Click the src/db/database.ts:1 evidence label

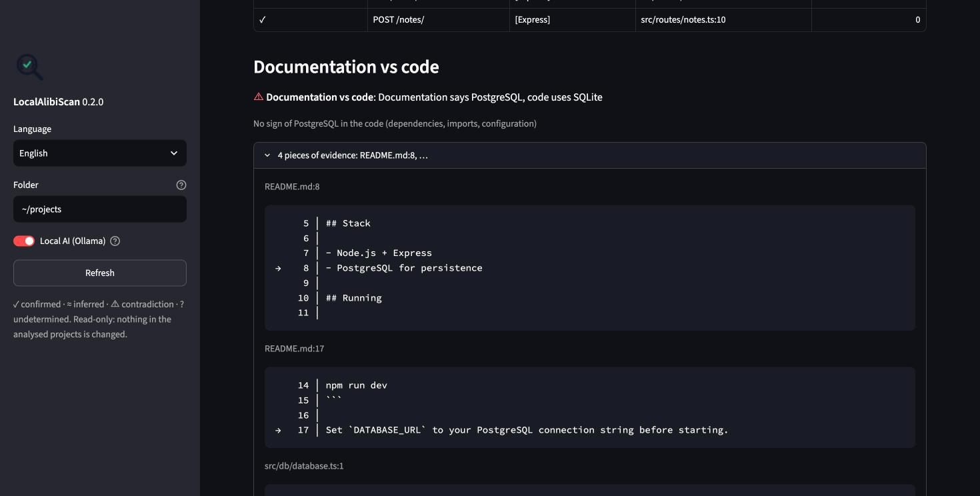304,466
